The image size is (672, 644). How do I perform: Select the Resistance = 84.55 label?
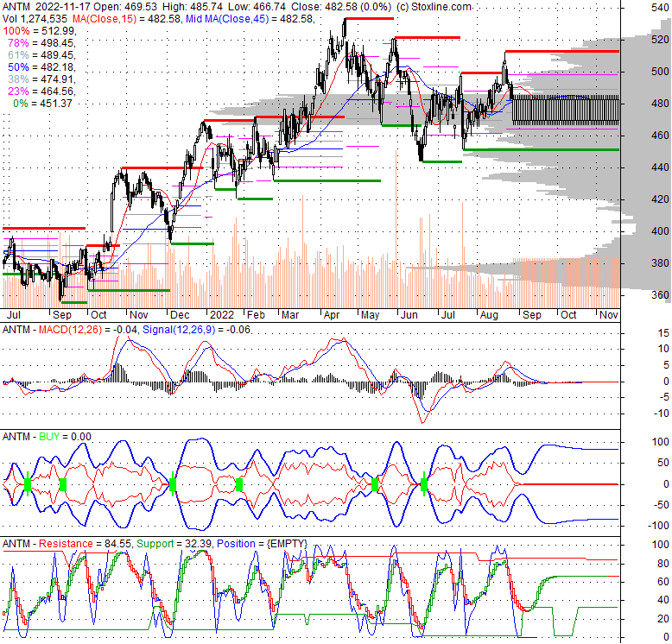click(x=86, y=544)
